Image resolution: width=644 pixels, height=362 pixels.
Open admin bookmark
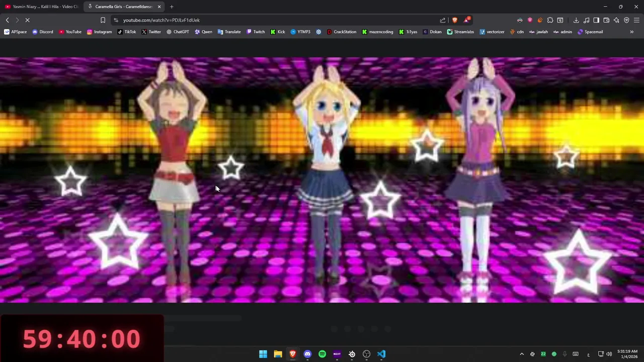coord(562,32)
